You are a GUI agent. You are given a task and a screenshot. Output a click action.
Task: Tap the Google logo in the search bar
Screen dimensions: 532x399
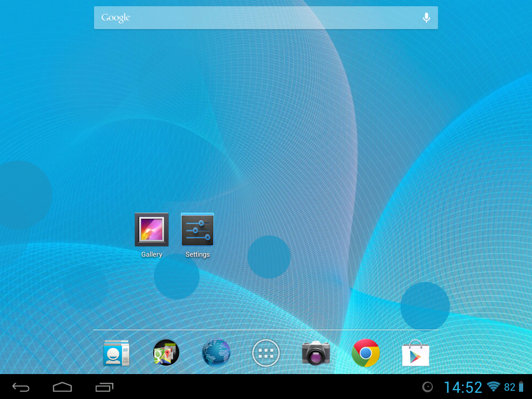click(115, 17)
